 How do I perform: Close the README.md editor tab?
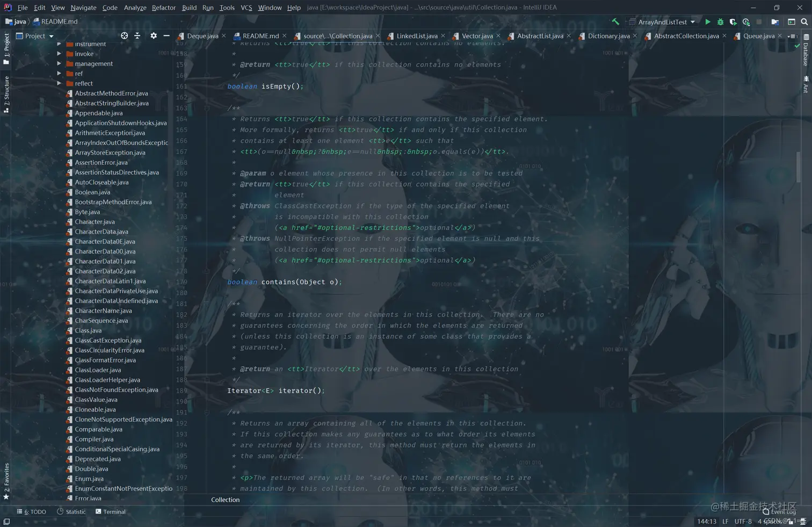click(284, 36)
